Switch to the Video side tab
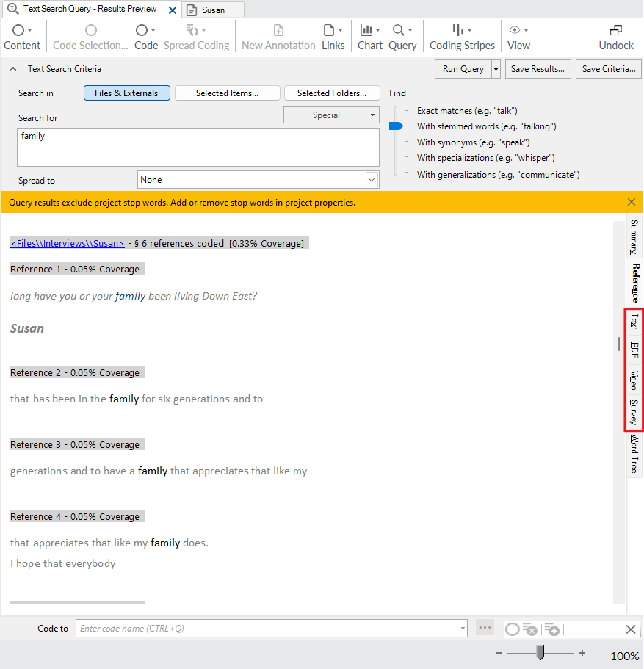The width and height of the screenshot is (644, 669). point(634,380)
